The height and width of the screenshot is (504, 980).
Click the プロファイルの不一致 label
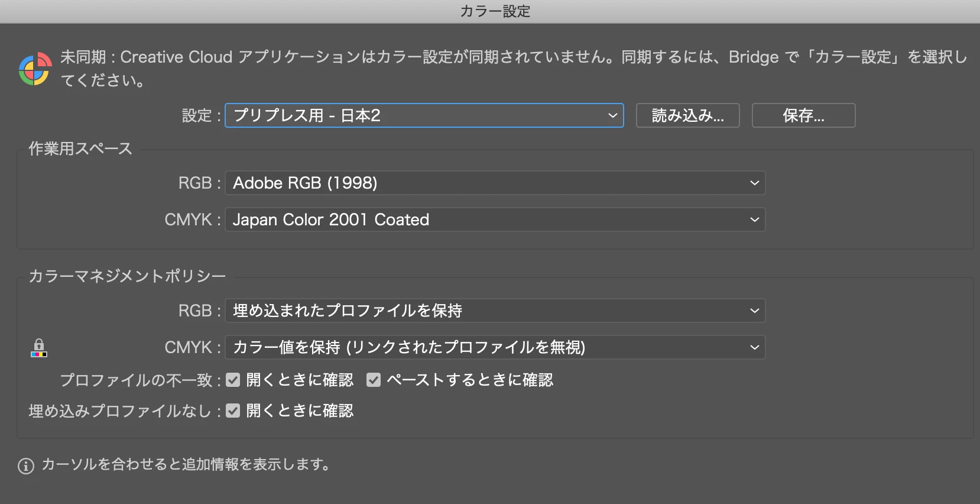(141, 380)
